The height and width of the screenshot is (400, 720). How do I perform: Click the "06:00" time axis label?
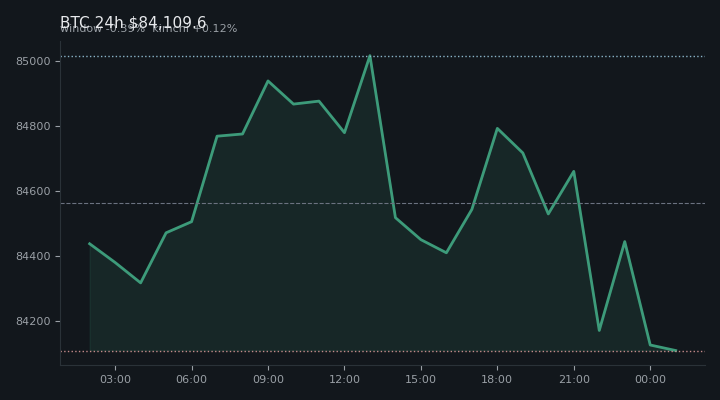point(191,379)
